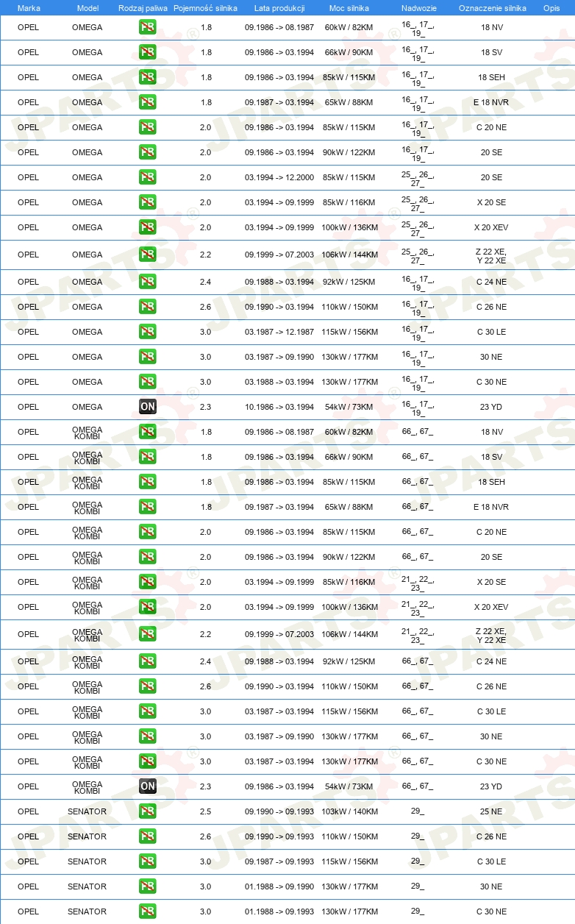Click the PB fuel icon for OMEGA KOMBI 18 SV
Viewport: 575px width, 924px height.
pyautogui.click(x=148, y=457)
